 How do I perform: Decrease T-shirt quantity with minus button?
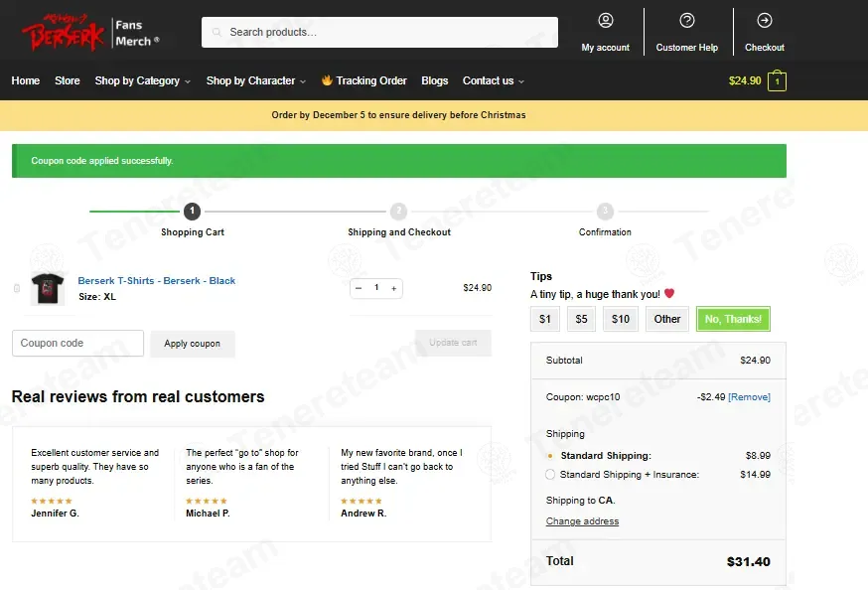pos(359,288)
